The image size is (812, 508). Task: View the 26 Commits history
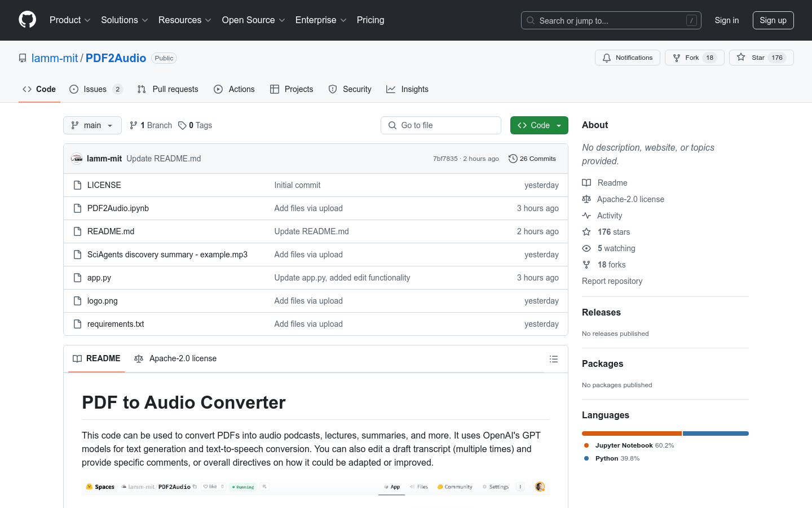click(x=532, y=159)
